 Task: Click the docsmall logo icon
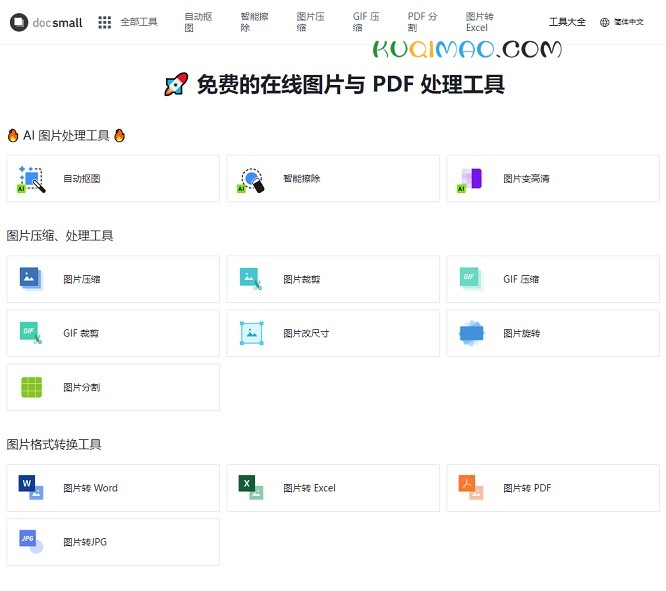19,22
